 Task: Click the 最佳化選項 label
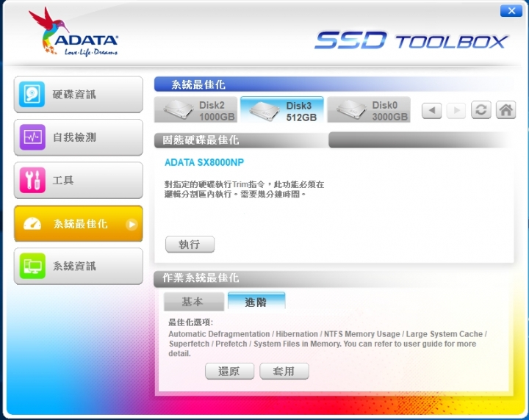point(190,322)
